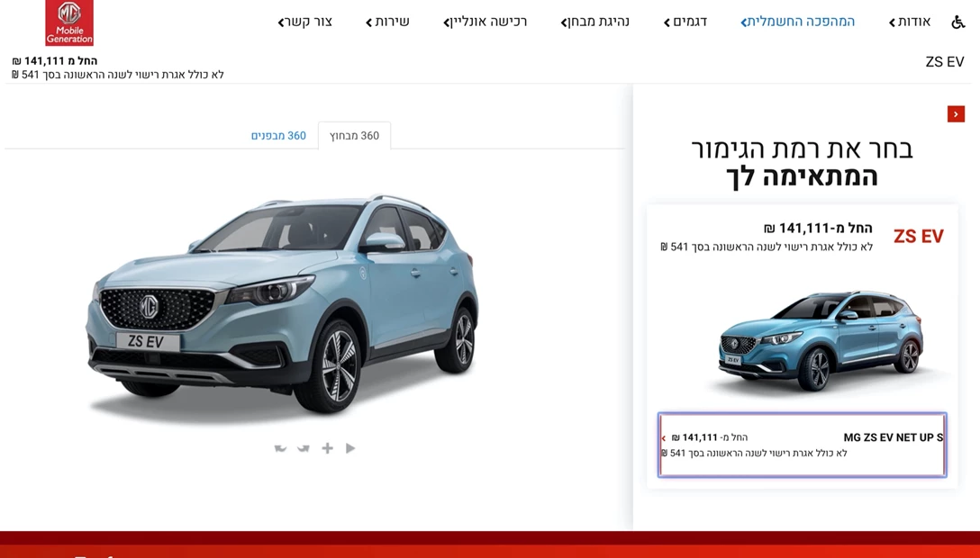The height and width of the screenshot is (558, 980).
Task: Open the נהיגת מבחן menu
Action: pyautogui.click(x=595, y=22)
